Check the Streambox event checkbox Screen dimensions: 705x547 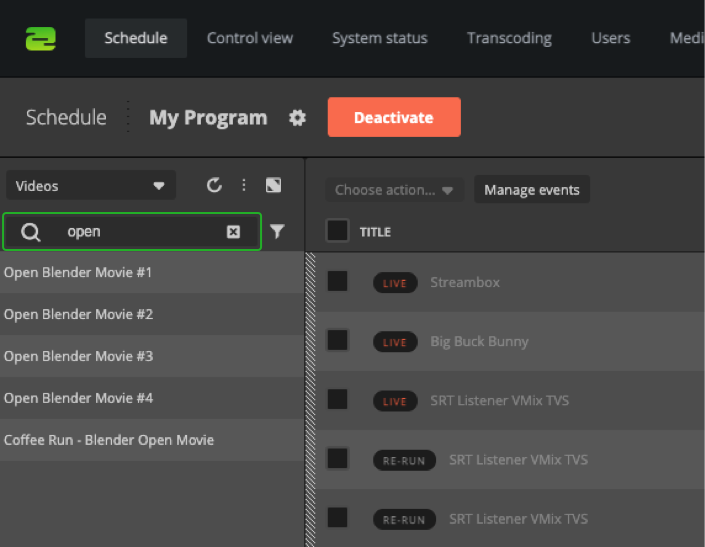click(338, 281)
